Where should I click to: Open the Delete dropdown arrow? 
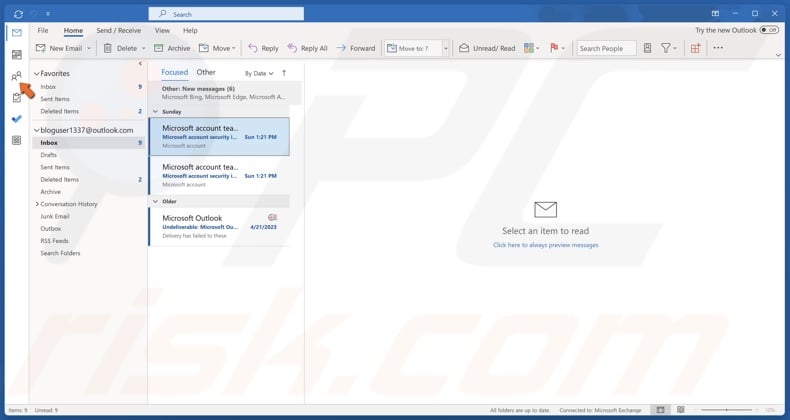tap(143, 48)
